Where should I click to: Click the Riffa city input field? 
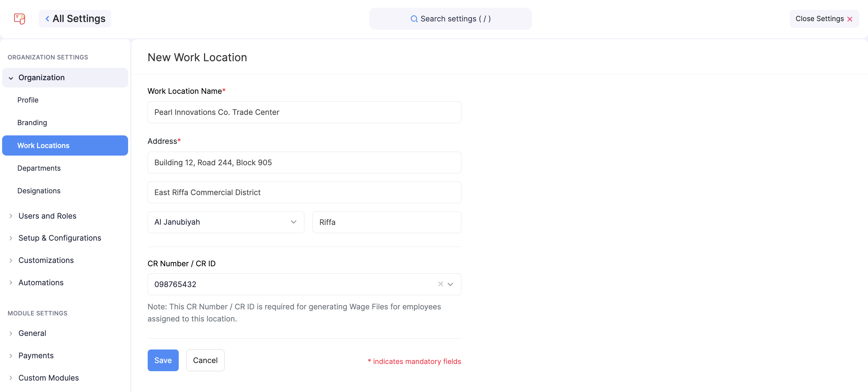tap(386, 222)
